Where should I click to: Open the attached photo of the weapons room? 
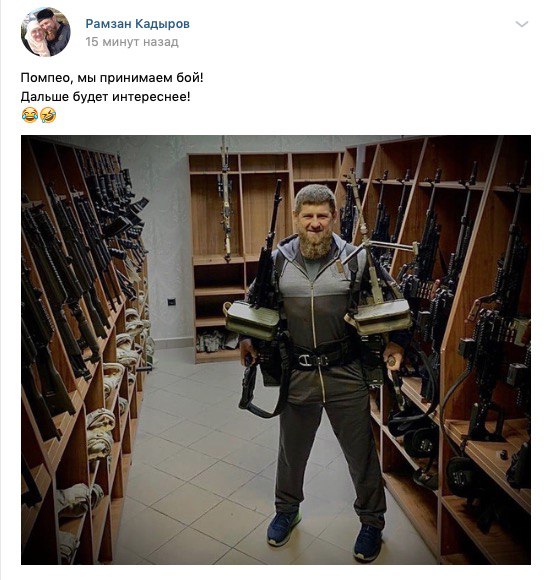coord(276,350)
